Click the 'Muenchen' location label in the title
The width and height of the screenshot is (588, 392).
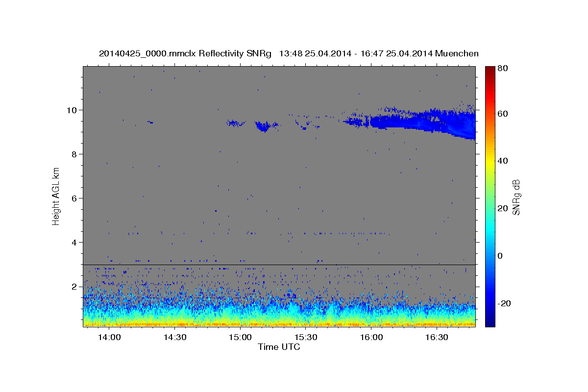coord(457,53)
